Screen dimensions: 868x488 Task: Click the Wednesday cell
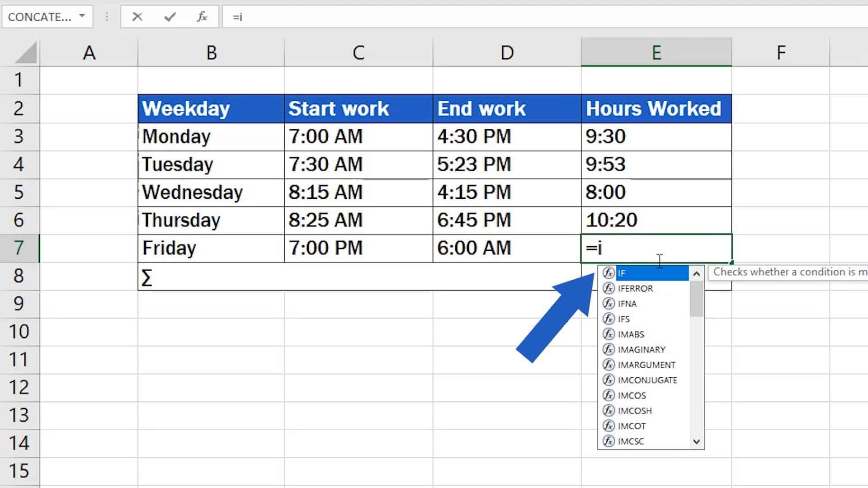(211, 192)
